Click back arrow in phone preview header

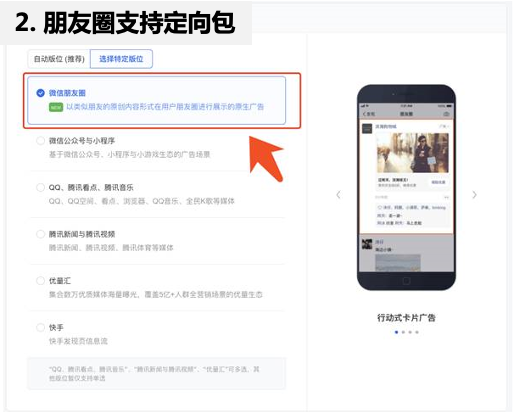click(x=364, y=114)
